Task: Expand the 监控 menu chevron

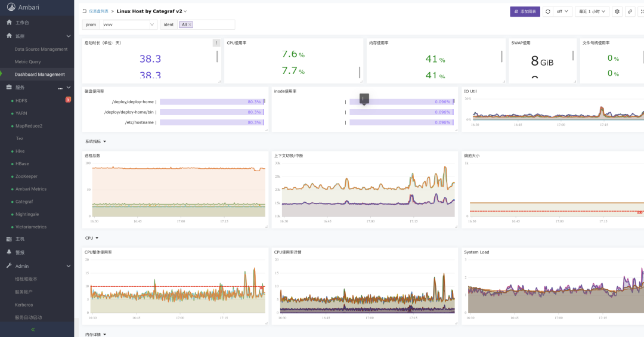Action: [68, 36]
